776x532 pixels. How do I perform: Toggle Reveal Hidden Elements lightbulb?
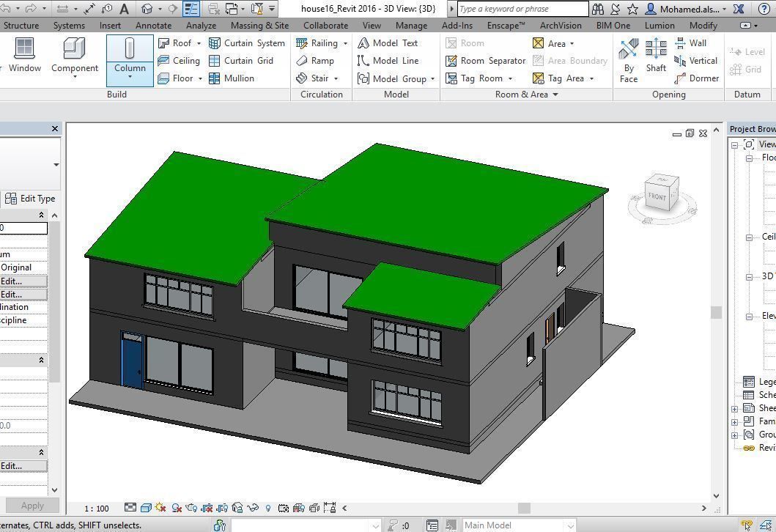268,508
